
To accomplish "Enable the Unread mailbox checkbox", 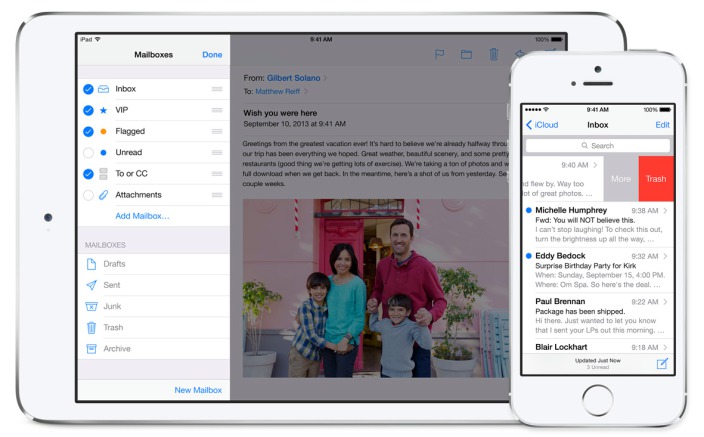I will tap(88, 153).
